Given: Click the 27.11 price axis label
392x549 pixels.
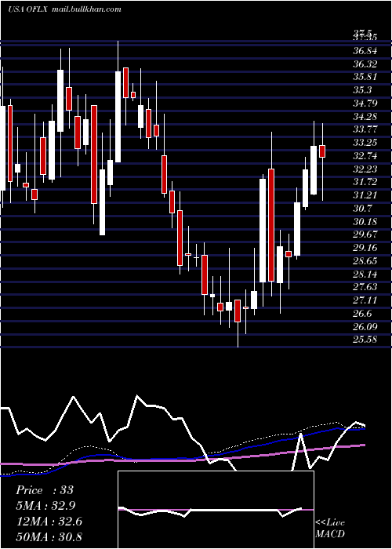Looking at the screenshot, I should pos(365,300).
